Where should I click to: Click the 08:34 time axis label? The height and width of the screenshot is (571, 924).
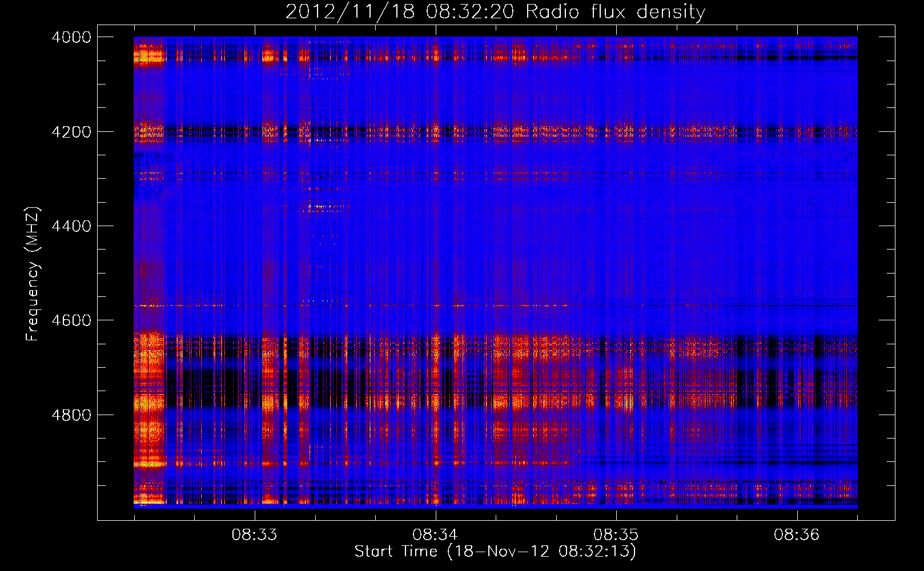(x=435, y=535)
